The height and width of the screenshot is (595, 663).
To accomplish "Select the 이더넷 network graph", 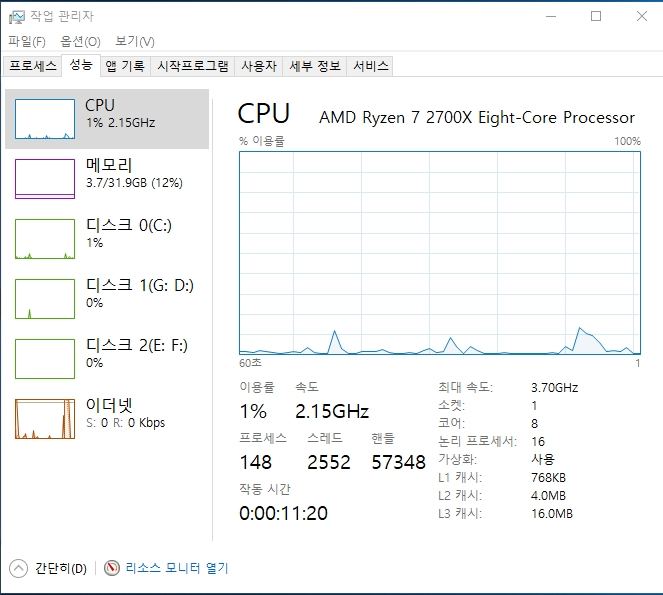I will 45,419.
